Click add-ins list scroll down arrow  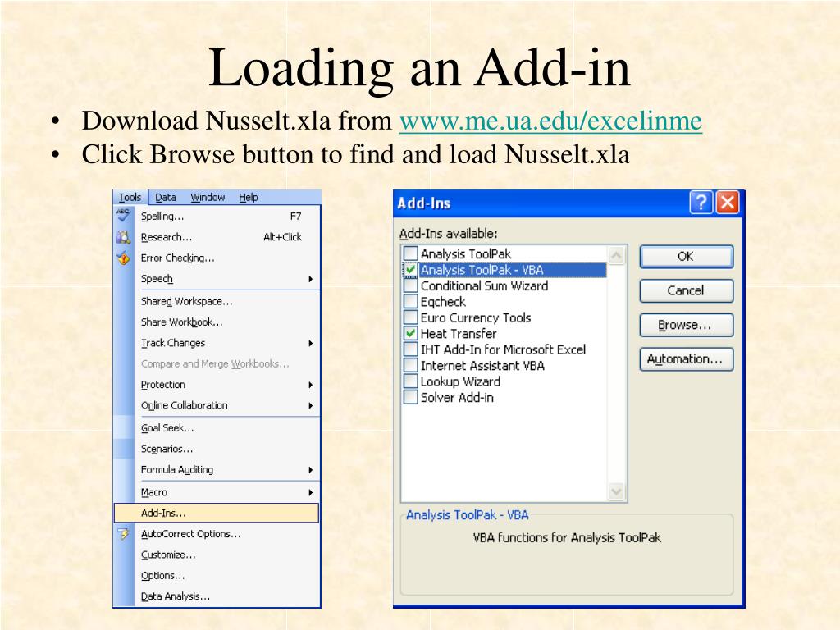click(x=617, y=491)
